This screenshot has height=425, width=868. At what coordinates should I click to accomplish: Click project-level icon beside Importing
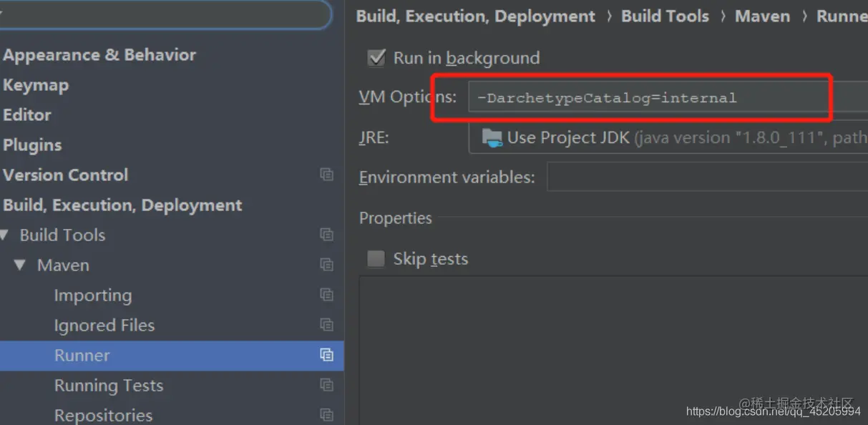coord(327,295)
